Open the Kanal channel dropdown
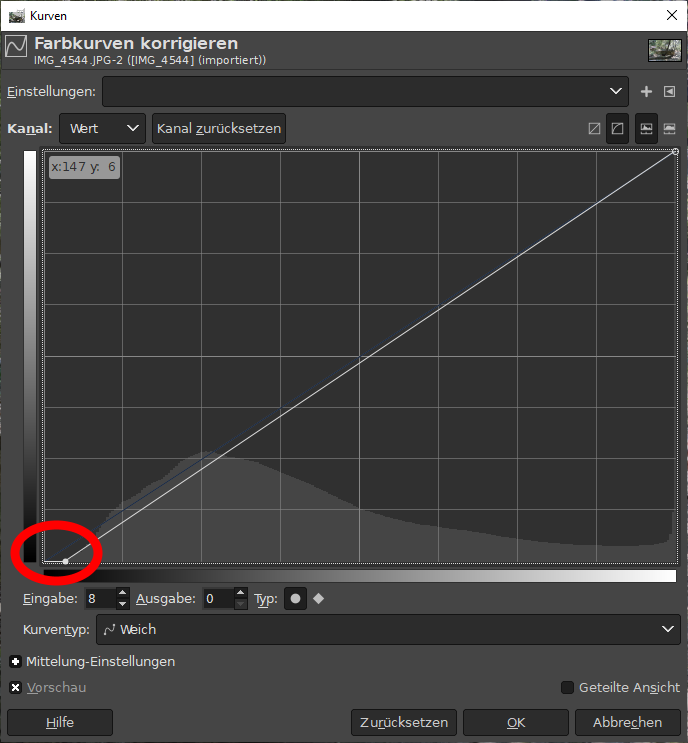 coord(102,129)
